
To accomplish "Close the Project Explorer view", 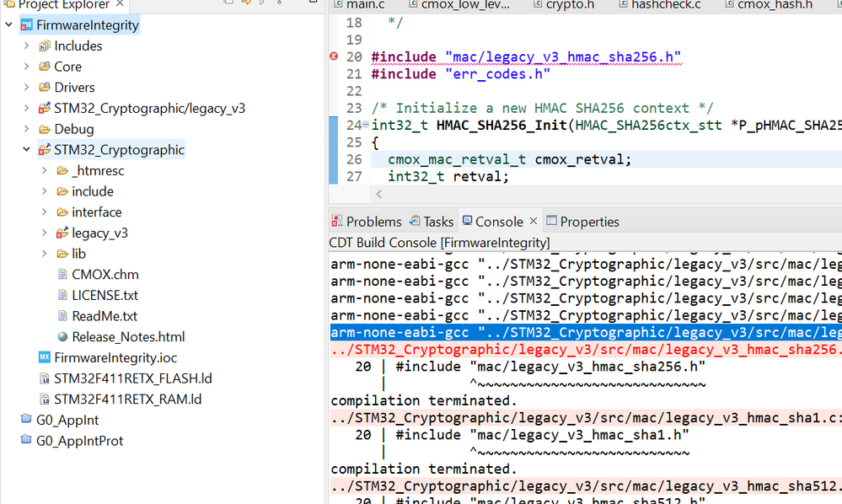I will point(121,4).
